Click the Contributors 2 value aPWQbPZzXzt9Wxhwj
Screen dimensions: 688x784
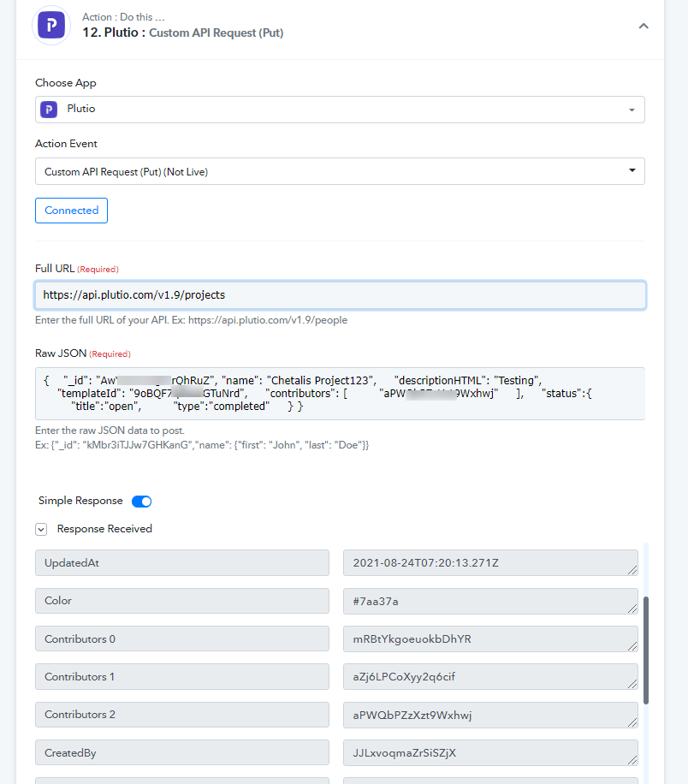[x=490, y=715]
